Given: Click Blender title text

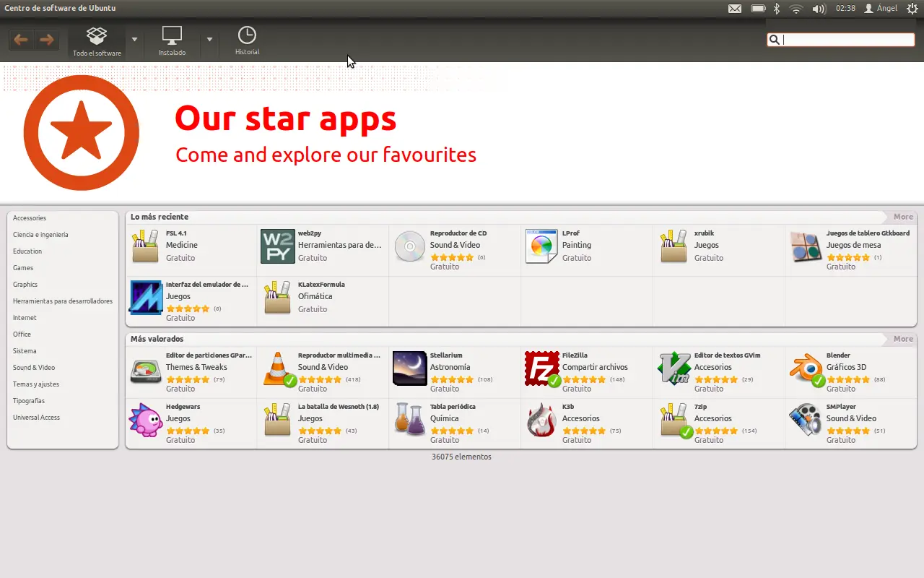Looking at the screenshot, I should tap(838, 355).
